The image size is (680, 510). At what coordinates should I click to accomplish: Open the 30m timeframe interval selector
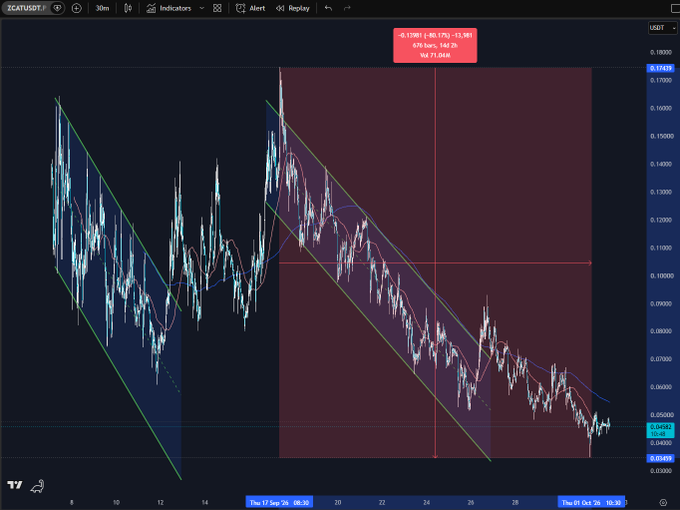coord(102,8)
